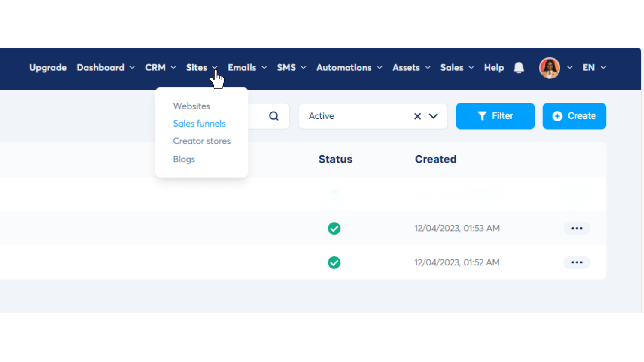Clear the Active filter with X

(x=417, y=116)
